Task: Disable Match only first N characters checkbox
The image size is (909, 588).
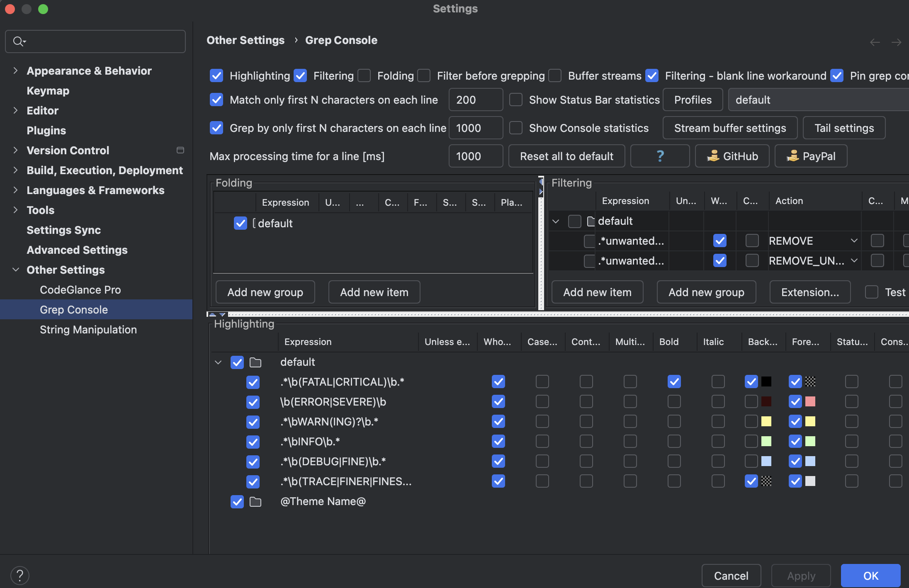Action: [x=216, y=100]
